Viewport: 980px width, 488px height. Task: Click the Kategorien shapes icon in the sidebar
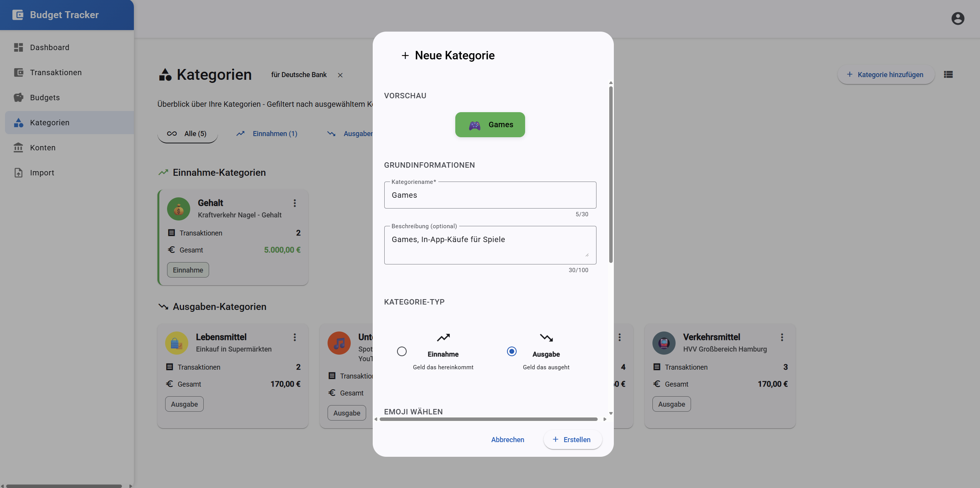point(19,123)
